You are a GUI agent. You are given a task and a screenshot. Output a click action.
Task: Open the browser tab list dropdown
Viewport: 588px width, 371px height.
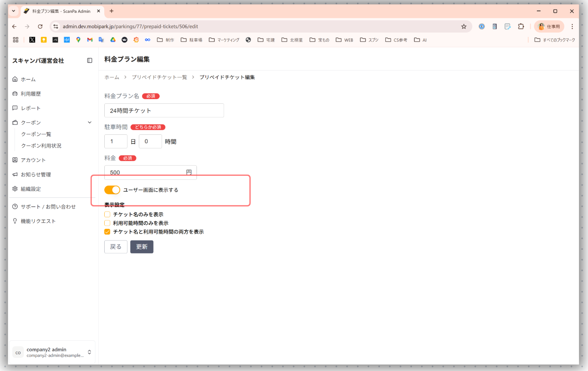[14, 11]
